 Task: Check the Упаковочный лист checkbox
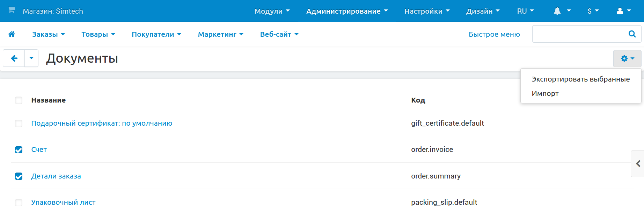[x=19, y=203]
